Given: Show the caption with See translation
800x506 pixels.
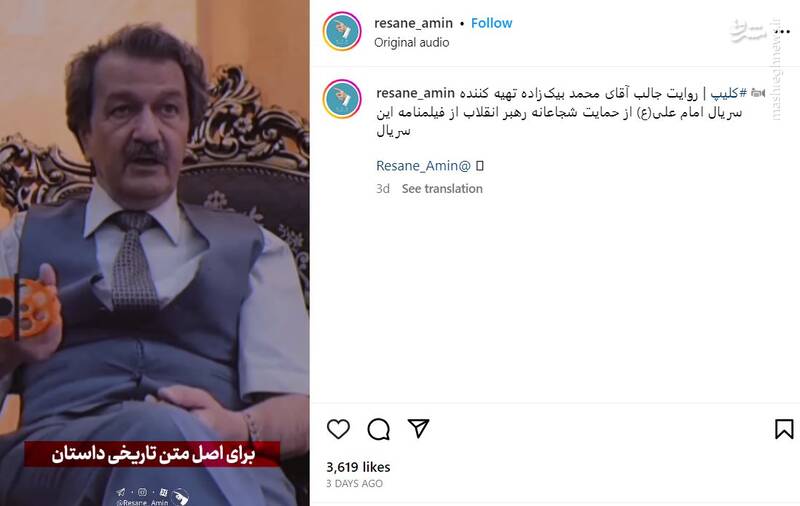Looking at the screenshot, I should pyautogui.click(x=442, y=189).
